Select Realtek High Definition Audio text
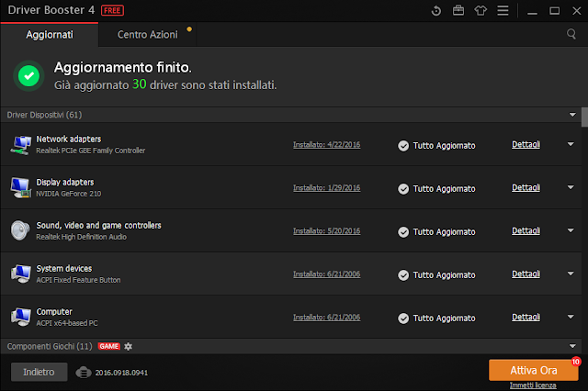This screenshot has width=588, height=391. click(x=82, y=237)
